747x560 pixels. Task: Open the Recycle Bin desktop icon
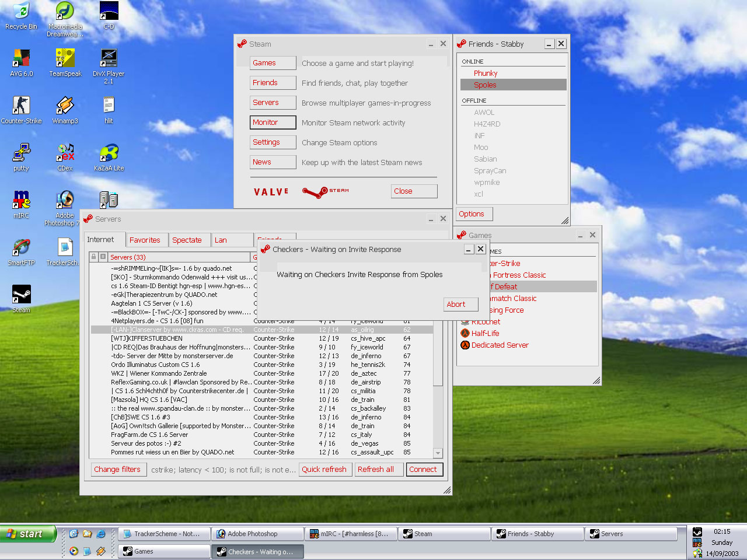click(21, 16)
